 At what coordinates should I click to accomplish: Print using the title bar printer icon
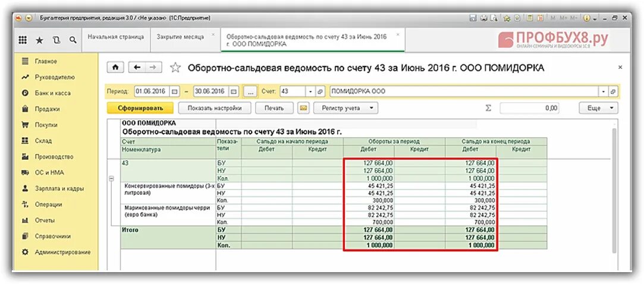click(x=484, y=18)
